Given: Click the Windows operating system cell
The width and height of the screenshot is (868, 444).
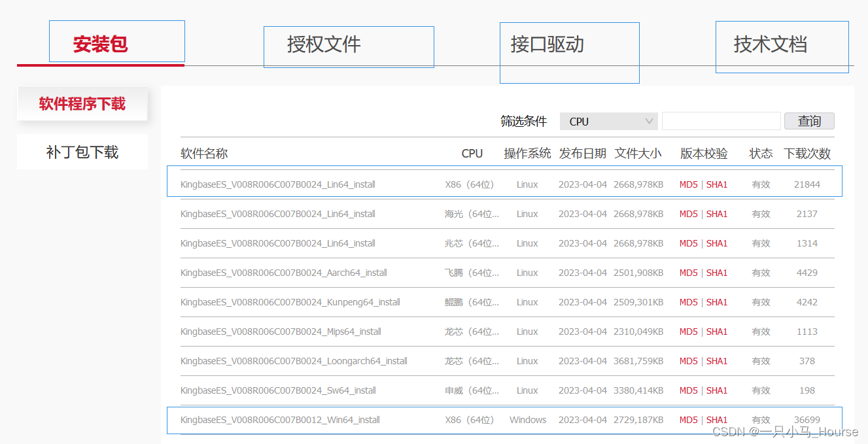Looking at the screenshot, I should 528,420.
